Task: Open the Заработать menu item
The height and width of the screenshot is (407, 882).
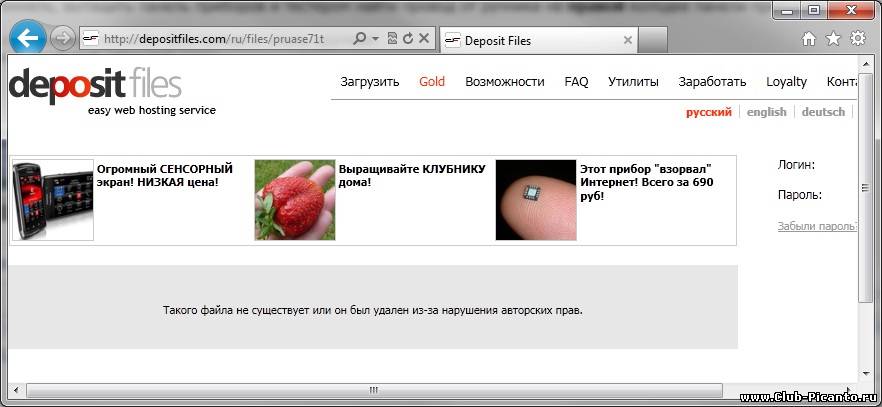Action: coord(712,82)
